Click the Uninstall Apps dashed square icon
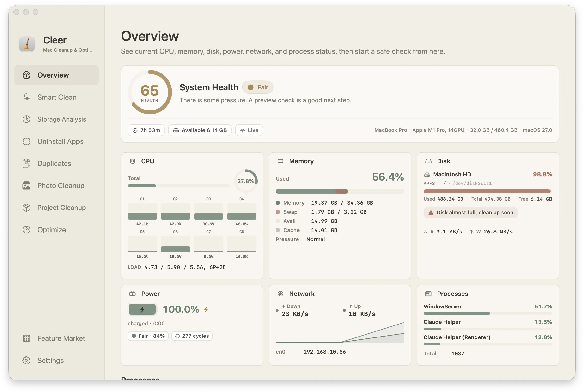The image size is (584, 392). (x=26, y=141)
